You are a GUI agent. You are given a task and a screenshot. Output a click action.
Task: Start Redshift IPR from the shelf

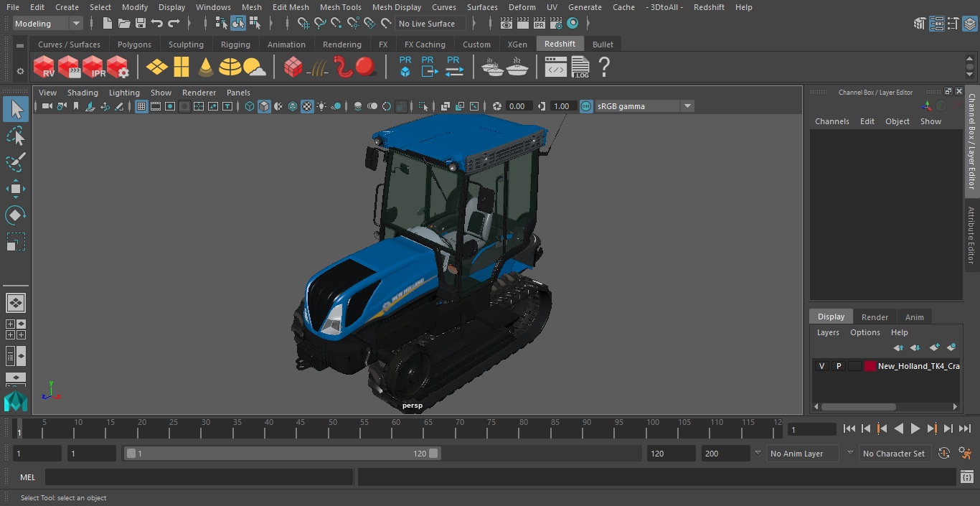[93, 67]
